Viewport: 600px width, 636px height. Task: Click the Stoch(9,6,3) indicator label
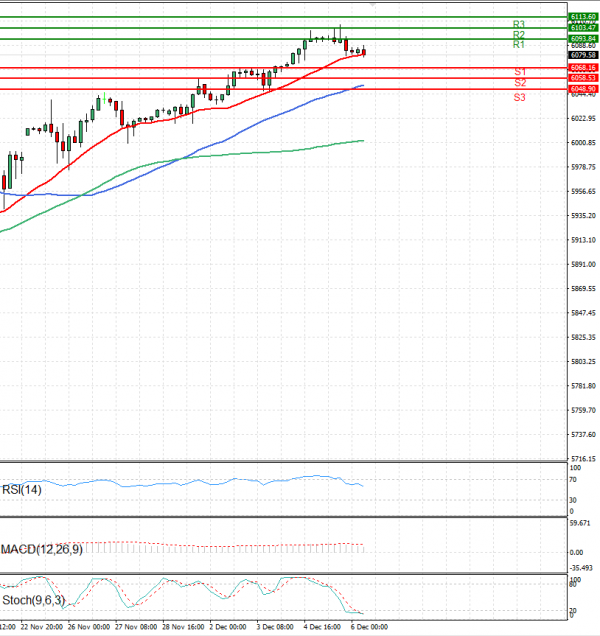(x=32, y=601)
